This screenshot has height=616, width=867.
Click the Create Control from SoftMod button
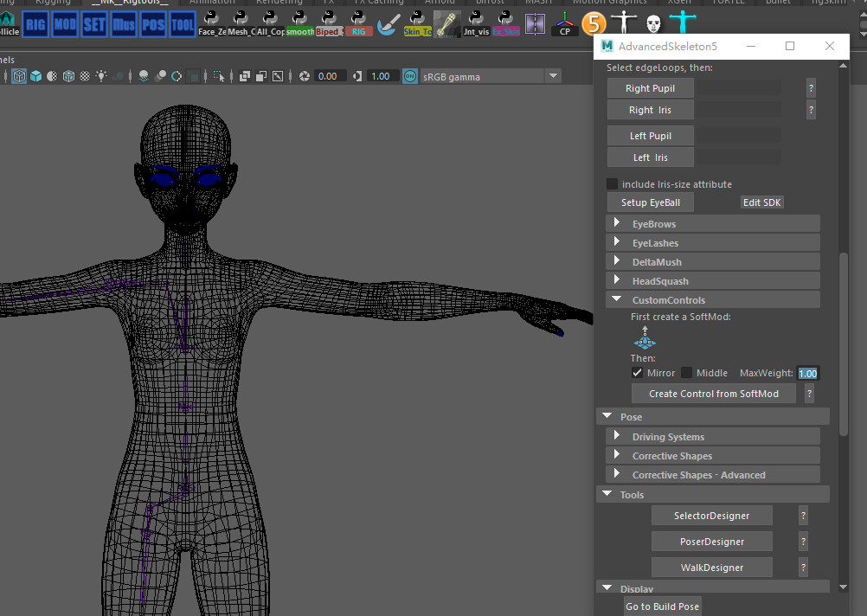click(x=713, y=393)
